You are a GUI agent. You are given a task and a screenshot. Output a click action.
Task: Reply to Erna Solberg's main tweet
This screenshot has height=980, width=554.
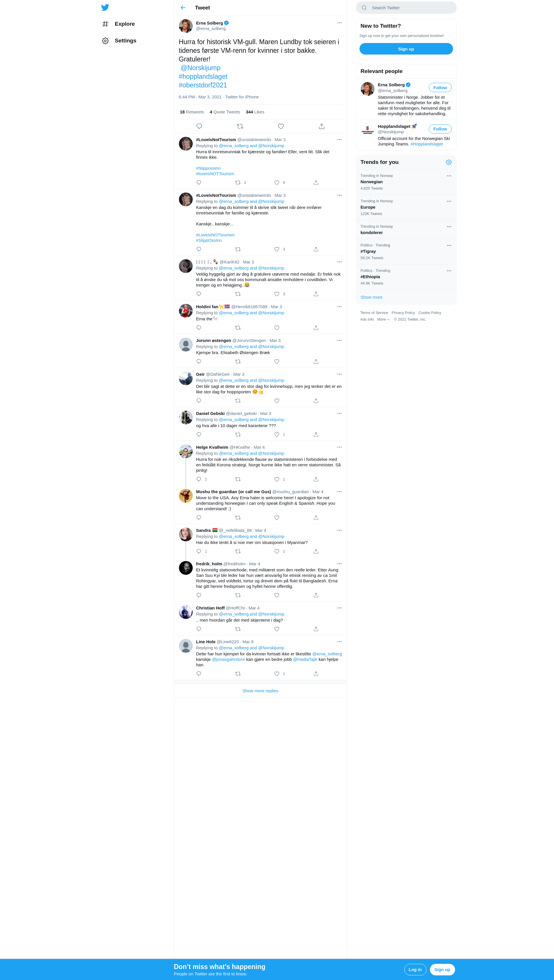click(x=199, y=126)
